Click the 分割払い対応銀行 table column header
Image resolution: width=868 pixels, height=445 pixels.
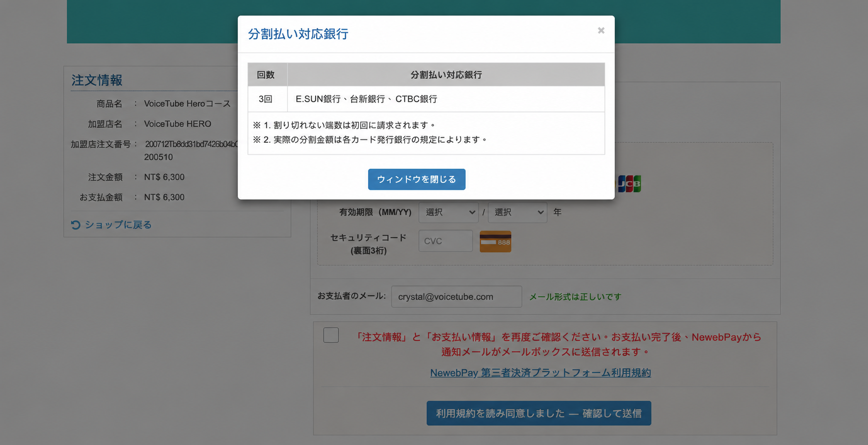446,74
